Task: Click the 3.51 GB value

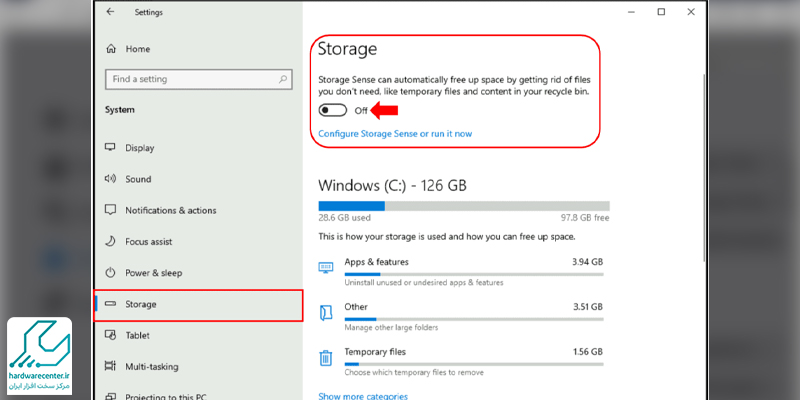Action: coord(587,307)
